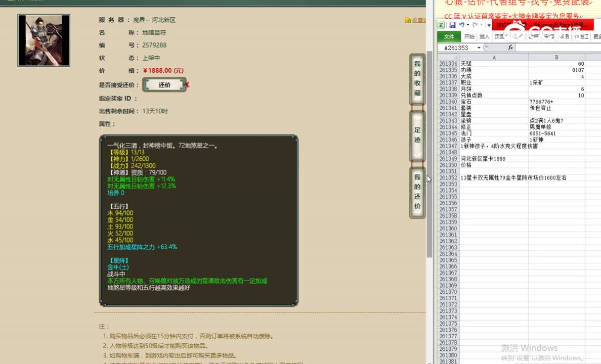Select cell reading 兑换点数

pos(494,96)
